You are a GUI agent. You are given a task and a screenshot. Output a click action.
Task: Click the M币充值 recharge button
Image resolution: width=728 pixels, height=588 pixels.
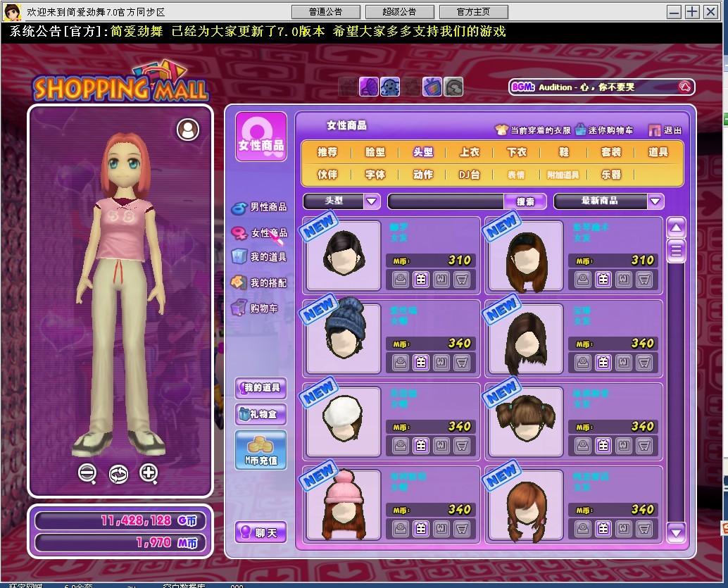[x=261, y=451]
